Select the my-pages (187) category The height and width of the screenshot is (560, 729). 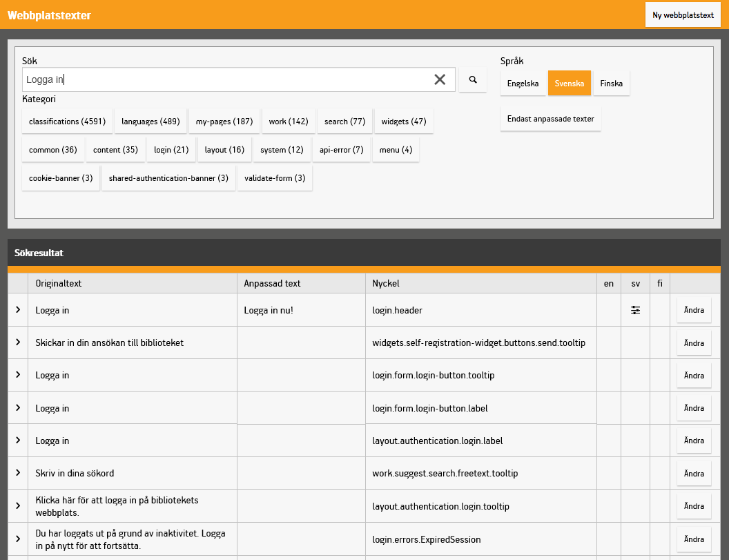(x=224, y=122)
